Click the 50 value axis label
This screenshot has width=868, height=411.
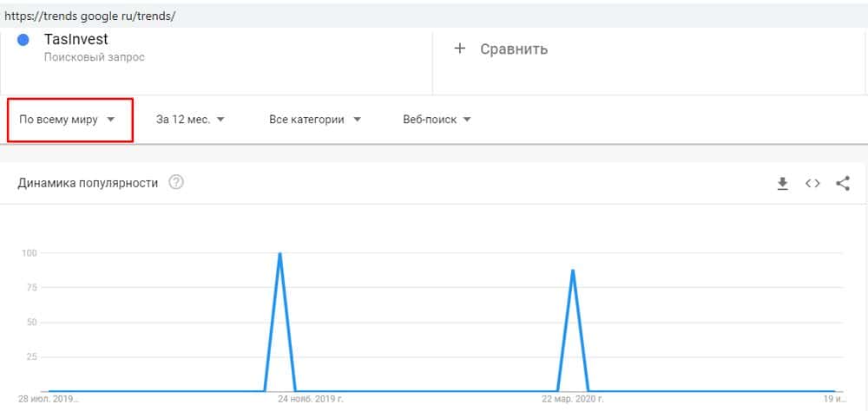point(31,322)
